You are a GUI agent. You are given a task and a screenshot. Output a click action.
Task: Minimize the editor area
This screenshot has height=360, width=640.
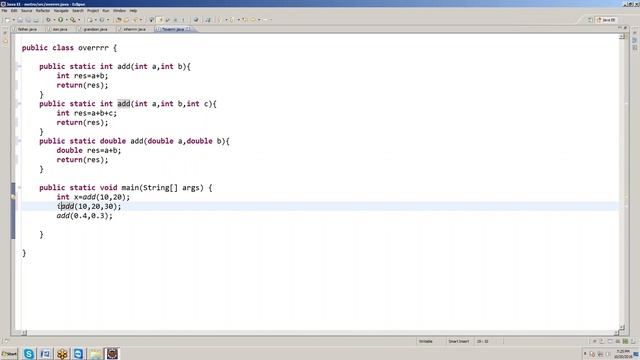click(x=620, y=28)
